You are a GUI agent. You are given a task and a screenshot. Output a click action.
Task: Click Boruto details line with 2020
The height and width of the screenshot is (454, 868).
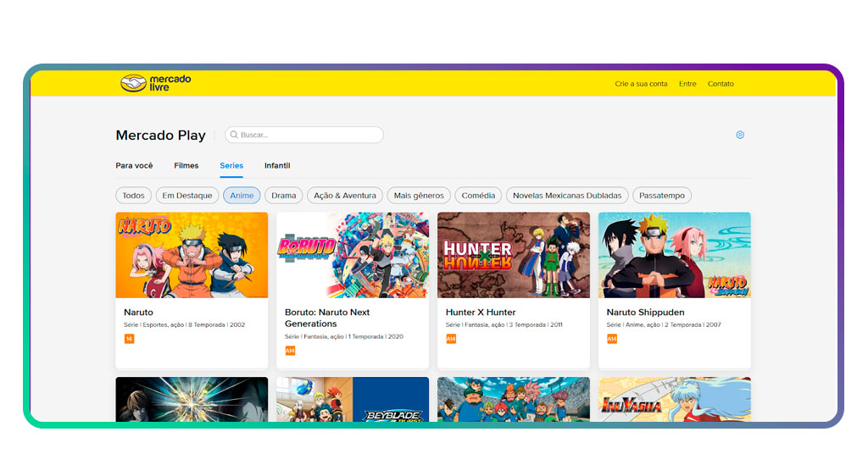coord(344,337)
